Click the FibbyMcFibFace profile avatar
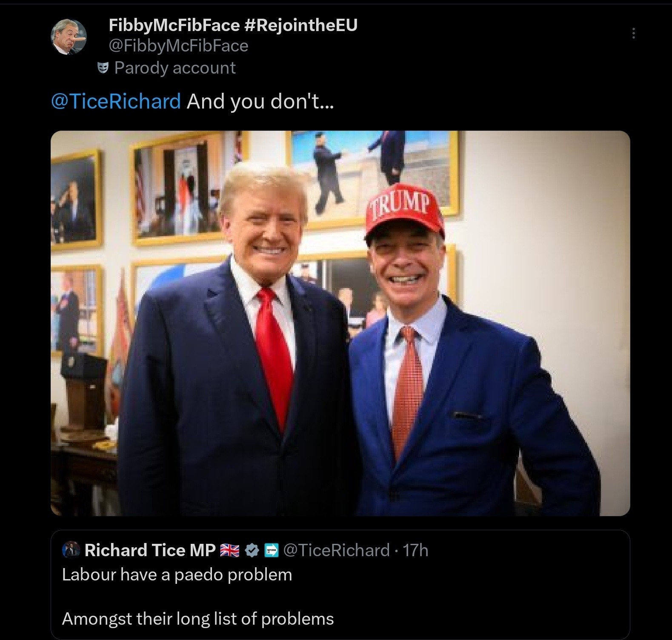Viewport: 672px width, 640px height. [69, 37]
